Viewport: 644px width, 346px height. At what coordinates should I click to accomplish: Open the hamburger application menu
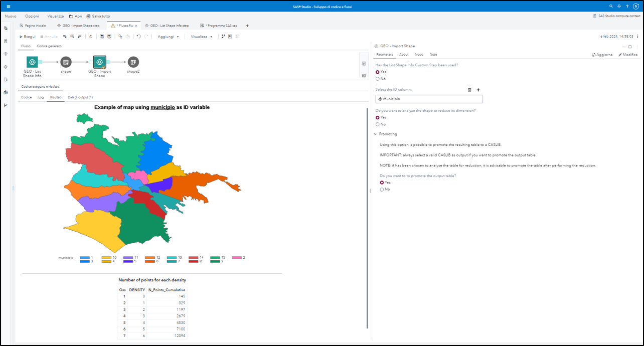click(8, 6)
